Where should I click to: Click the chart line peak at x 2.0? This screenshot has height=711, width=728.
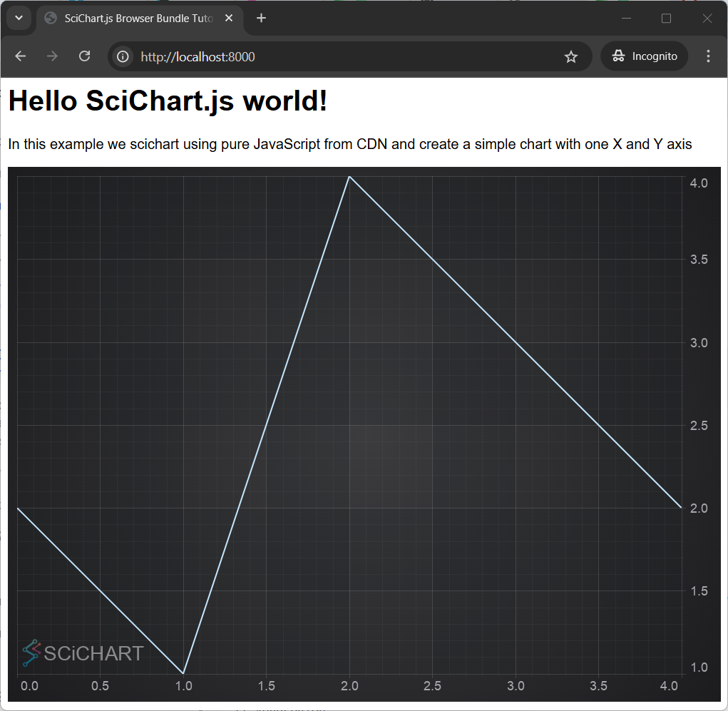pyautogui.click(x=349, y=176)
